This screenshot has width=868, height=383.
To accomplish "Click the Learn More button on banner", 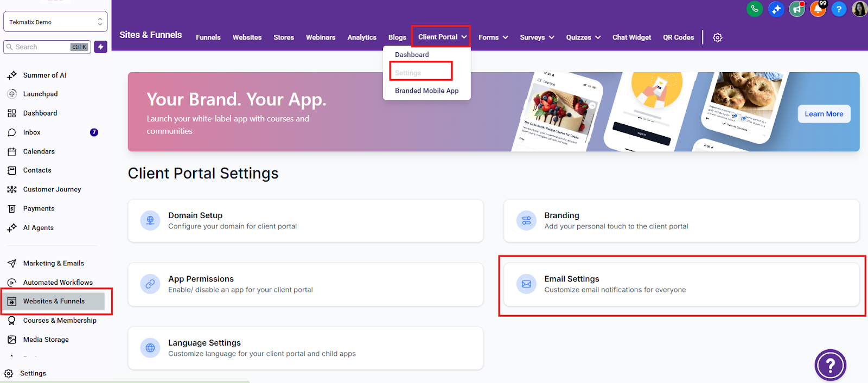I will (x=824, y=114).
